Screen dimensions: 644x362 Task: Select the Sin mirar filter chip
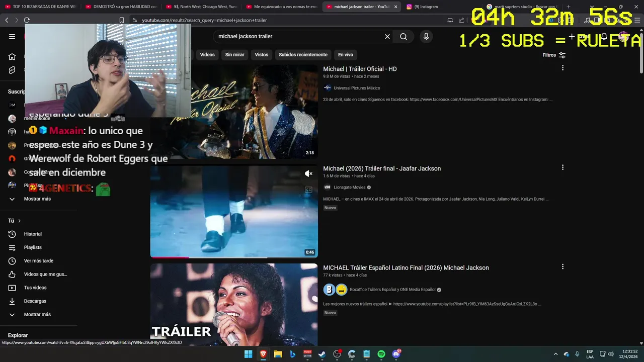tap(234, 54)
